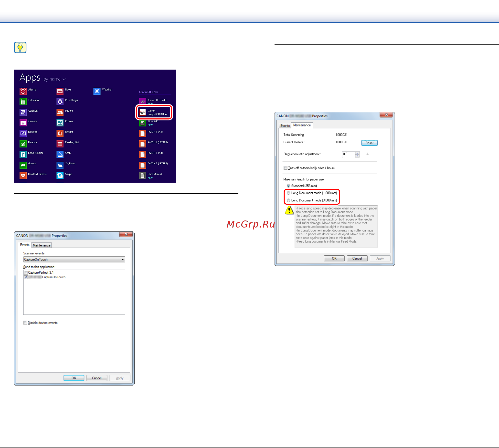The width and height of the screenshot is (499, 448).
Task: Decrease the reduction ratio with down arrow
Action: pos(357,156)
